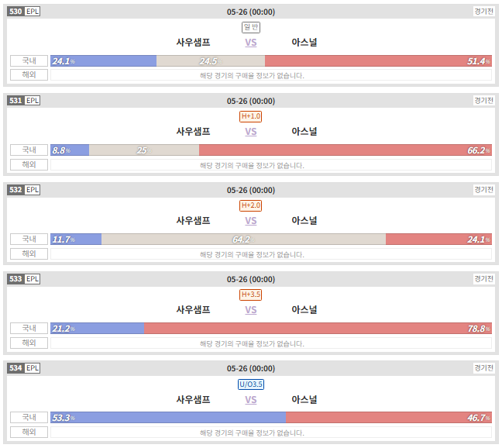
Task: Click the 일반 badge in match 530
Action: point(251,27)
